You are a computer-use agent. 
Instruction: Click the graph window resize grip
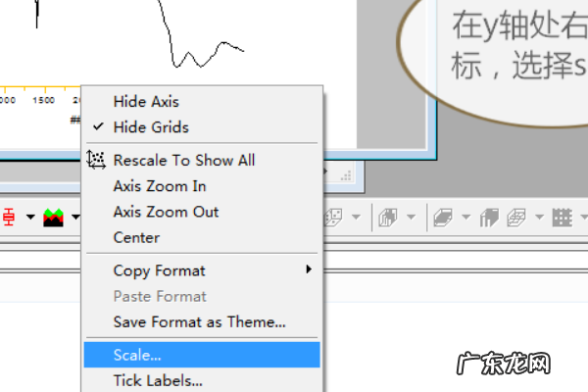(x=344, y=174)
